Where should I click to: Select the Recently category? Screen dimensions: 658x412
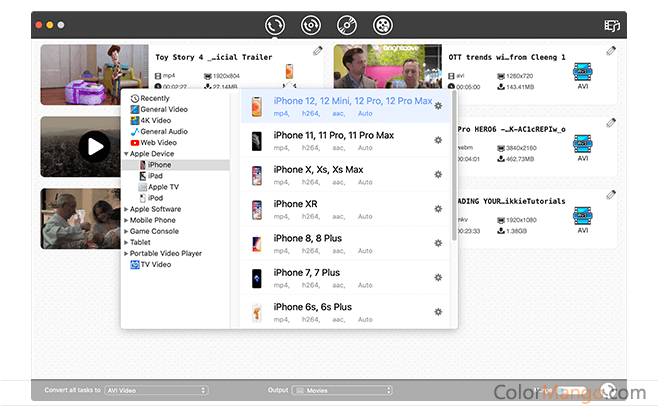click(150, 98)
